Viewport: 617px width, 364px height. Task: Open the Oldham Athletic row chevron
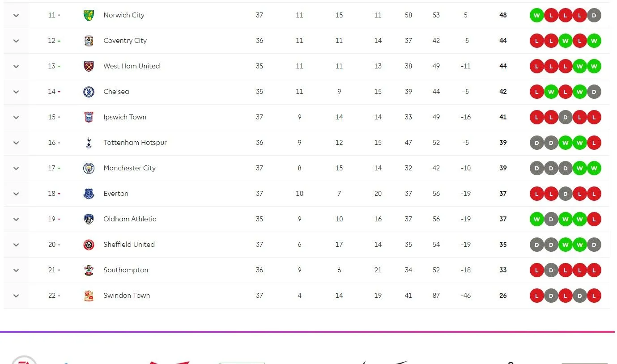click(16, 219)
